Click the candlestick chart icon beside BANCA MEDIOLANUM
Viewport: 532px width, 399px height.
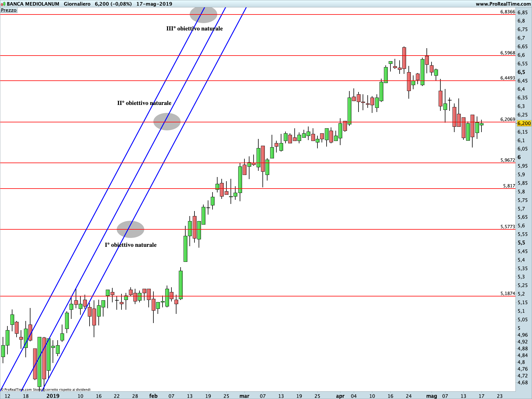pos(3,4)
